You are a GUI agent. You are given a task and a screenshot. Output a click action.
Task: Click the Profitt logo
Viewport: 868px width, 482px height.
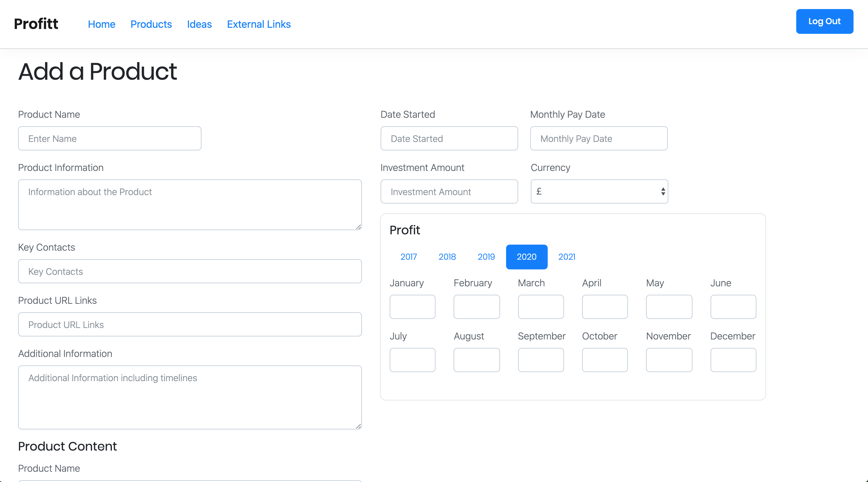click(x=36, y=24)
